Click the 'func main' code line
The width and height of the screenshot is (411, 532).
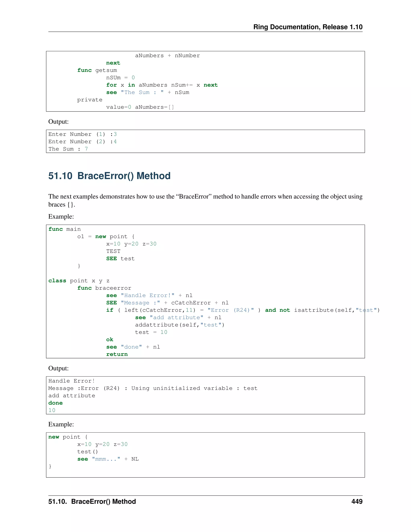click(x=65, y=229)
